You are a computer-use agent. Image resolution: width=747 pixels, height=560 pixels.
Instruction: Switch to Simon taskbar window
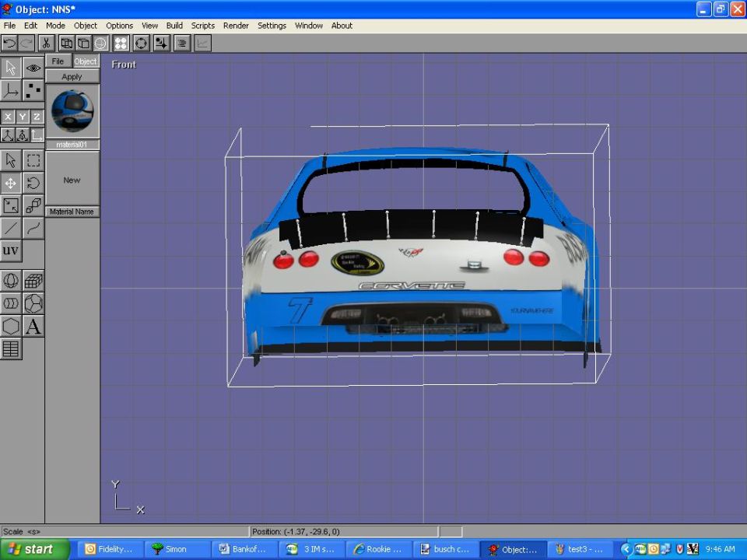tap(177, 549)
